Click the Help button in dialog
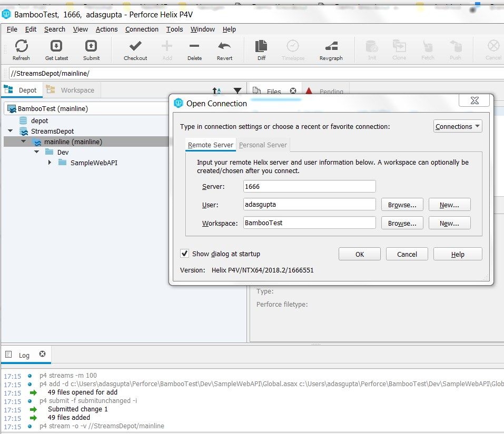The image size is (504, 434). click(458, 254)
